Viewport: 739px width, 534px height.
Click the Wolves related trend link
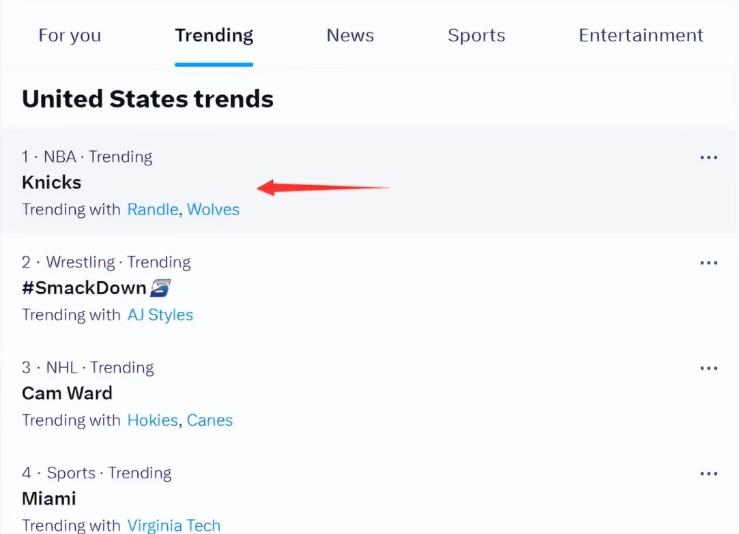coord(213,210)
